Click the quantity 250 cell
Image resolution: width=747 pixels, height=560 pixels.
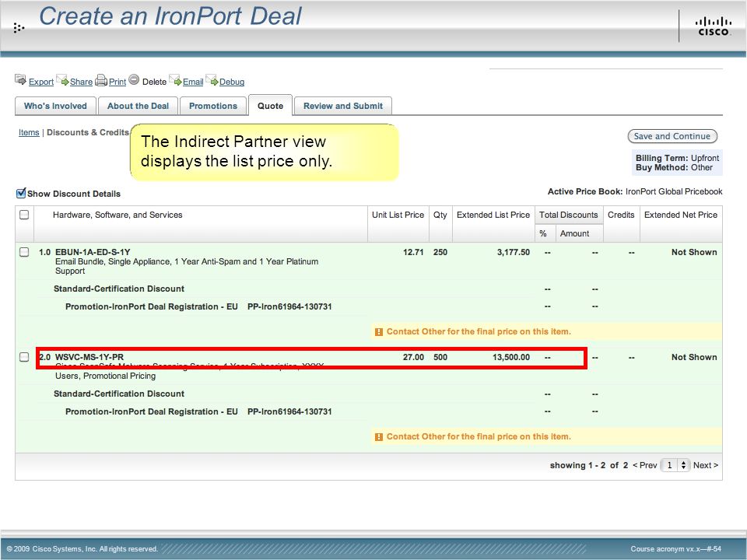pyautogui.click(x=440, y=252)
